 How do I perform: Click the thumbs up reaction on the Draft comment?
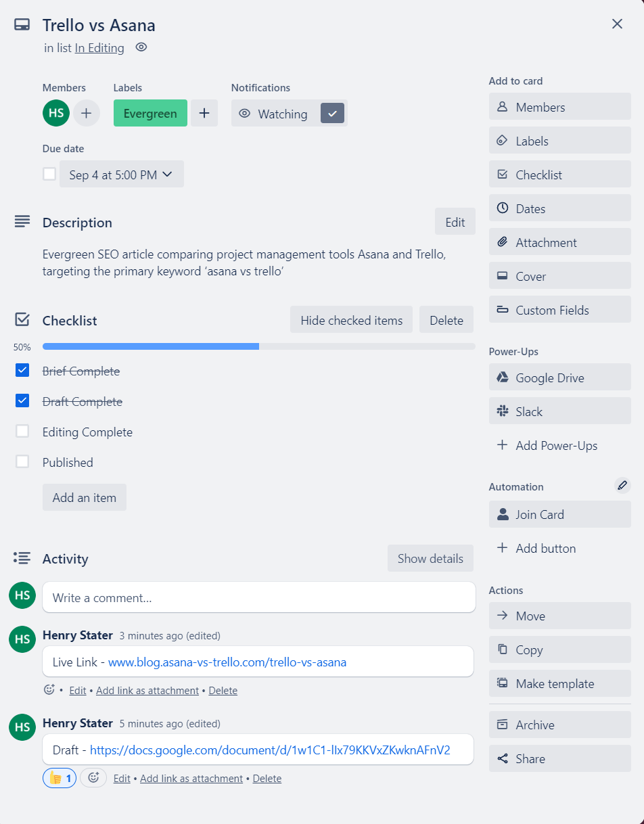point(60,778)
